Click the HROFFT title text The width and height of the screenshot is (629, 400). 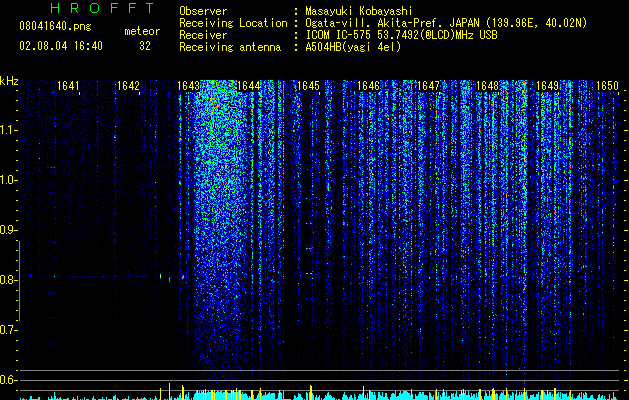[102, 8]
